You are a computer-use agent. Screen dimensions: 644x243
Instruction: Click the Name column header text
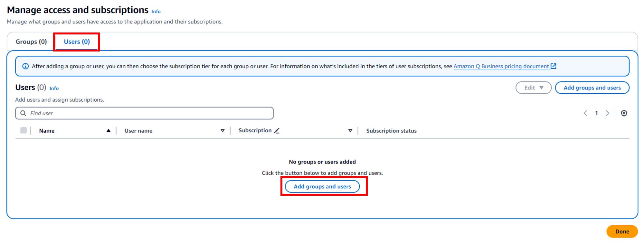[47, 131]
